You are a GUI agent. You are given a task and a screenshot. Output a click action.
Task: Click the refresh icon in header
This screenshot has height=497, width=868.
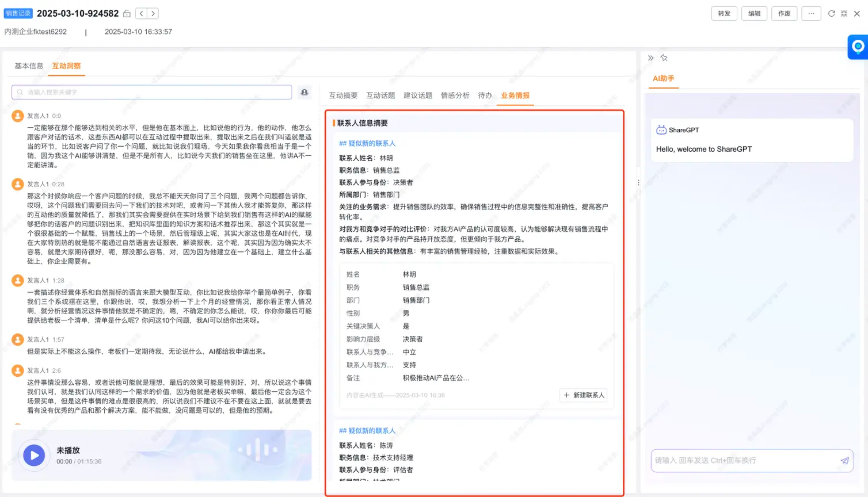[831, 14]
